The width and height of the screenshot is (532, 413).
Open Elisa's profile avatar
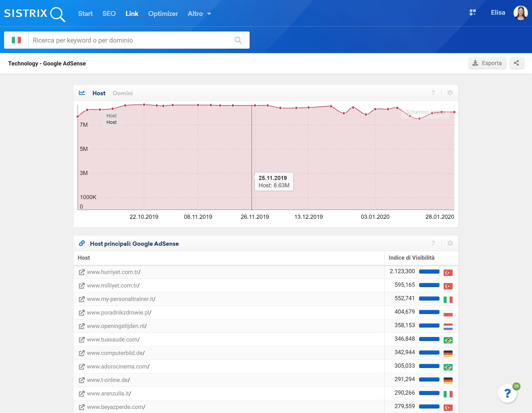[521, 13]
